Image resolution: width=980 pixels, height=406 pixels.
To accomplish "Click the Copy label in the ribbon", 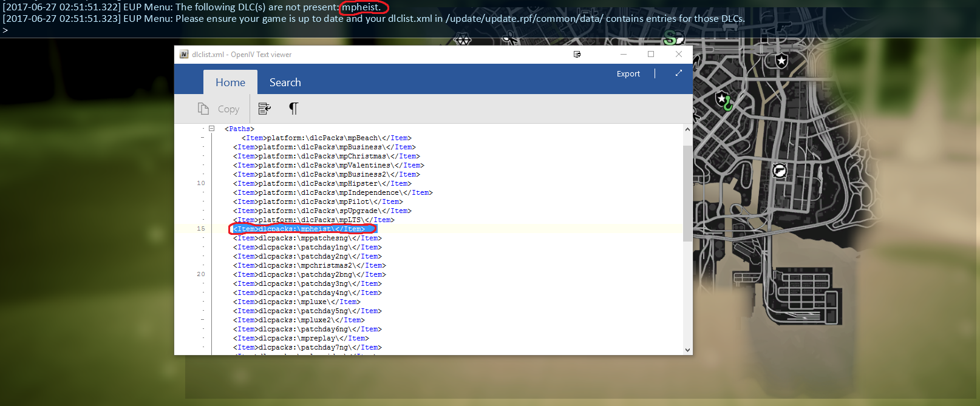I will pyautogui.click(x=228, y=109).
